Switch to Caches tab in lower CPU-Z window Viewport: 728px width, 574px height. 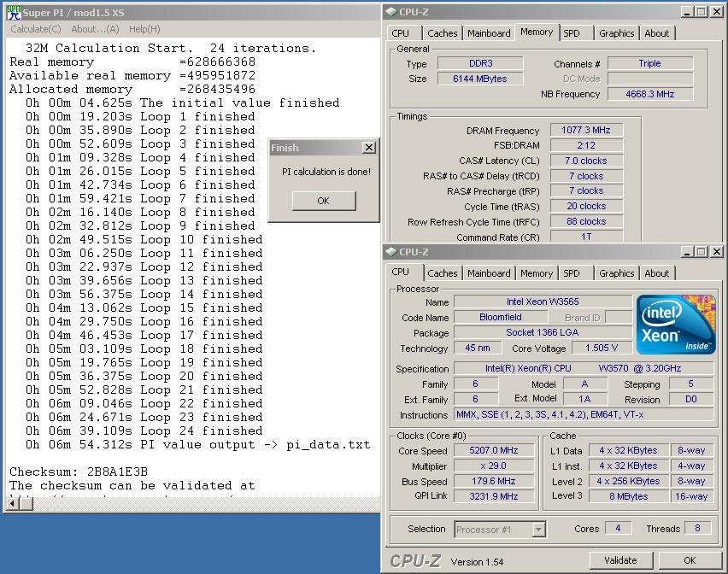point(443,273)
